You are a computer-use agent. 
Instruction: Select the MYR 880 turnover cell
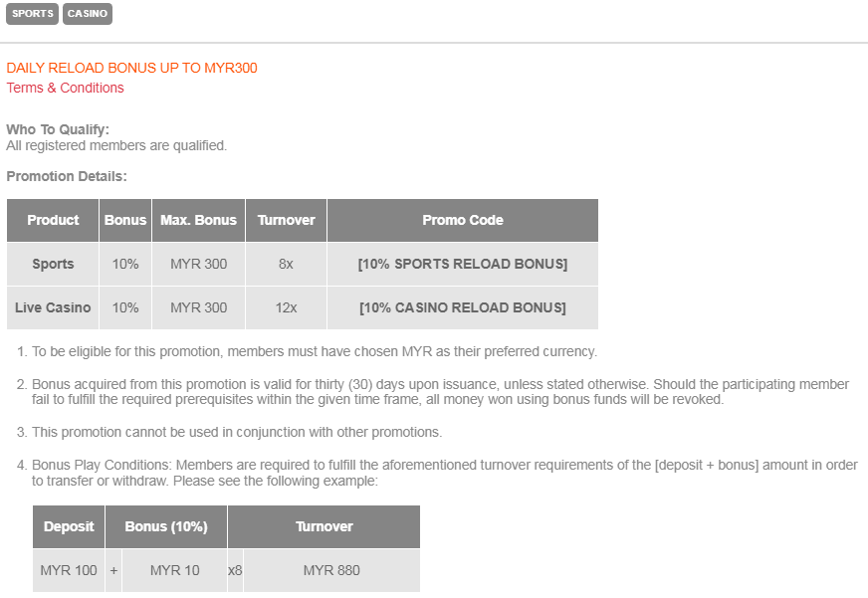[x=331, y=570]
